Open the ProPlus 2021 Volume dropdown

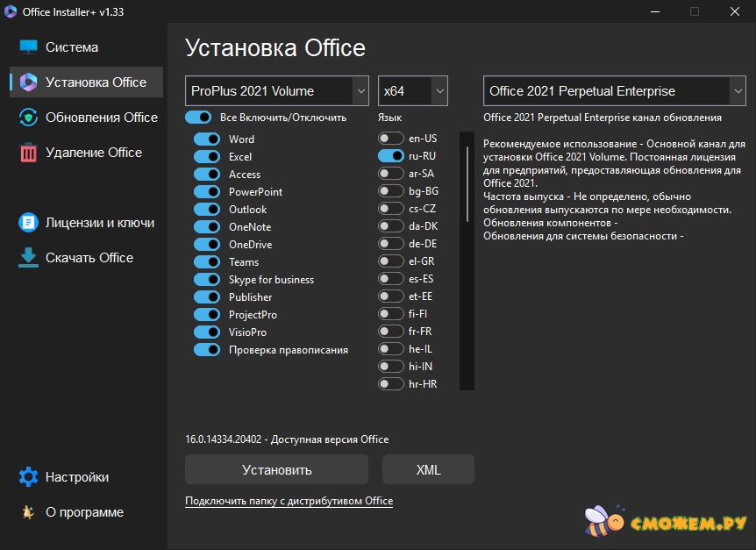pyautogui.click(x=277, y=91)
